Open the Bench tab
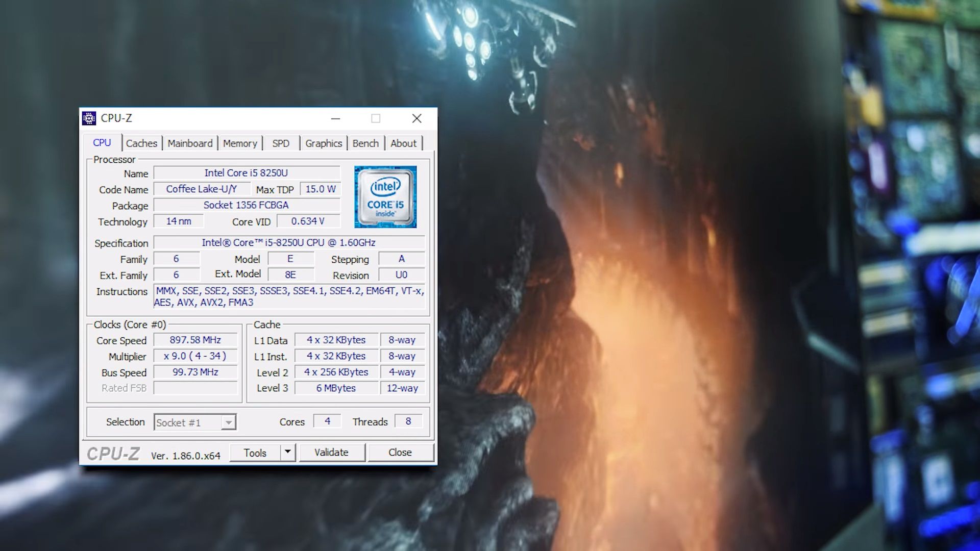 click(x=365, y=143)
